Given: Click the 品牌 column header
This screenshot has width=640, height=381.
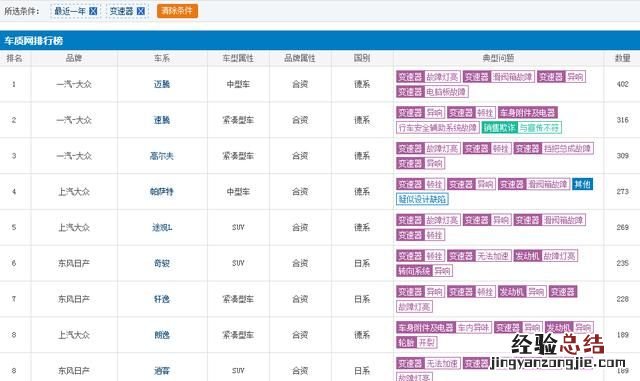Looking at the screenshot, I should (74, 58).
